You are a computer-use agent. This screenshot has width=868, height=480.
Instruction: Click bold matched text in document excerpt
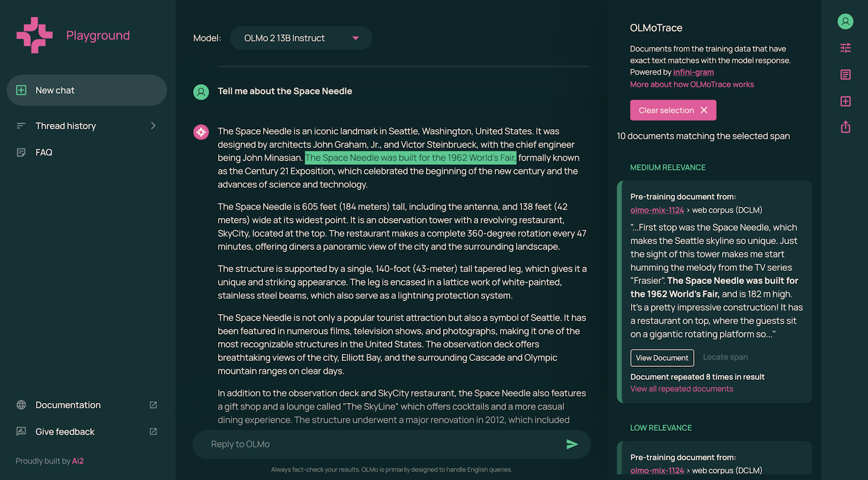[714, 287]
